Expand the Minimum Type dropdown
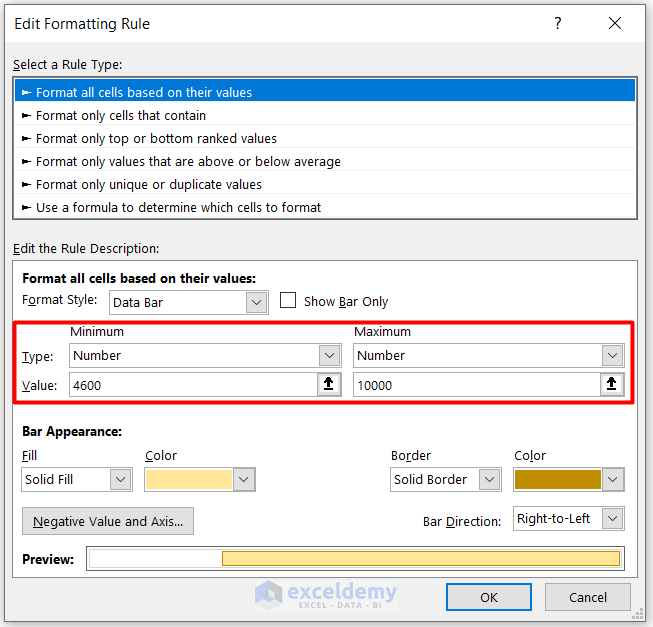The image size is (653, 627). [329, 355]
